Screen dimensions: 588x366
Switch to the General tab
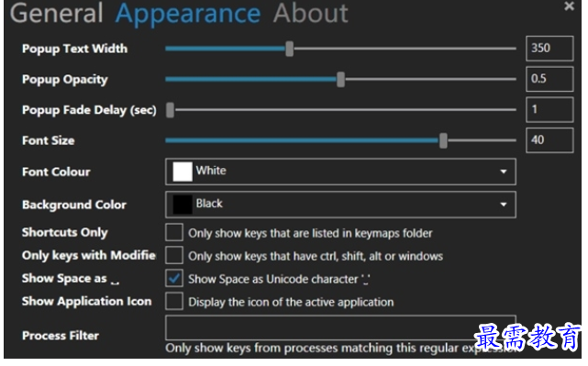click(56, 14)
